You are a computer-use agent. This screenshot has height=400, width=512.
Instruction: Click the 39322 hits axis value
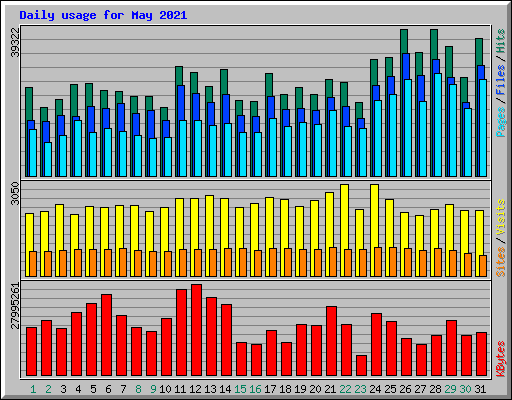tap(15, 42)
